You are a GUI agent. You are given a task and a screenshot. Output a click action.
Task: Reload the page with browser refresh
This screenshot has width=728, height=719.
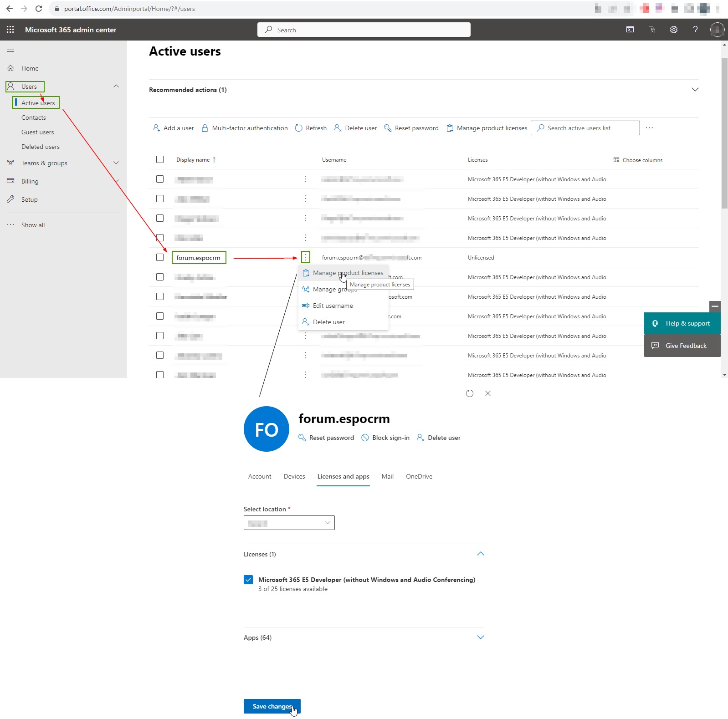click(x=39, y=9)
